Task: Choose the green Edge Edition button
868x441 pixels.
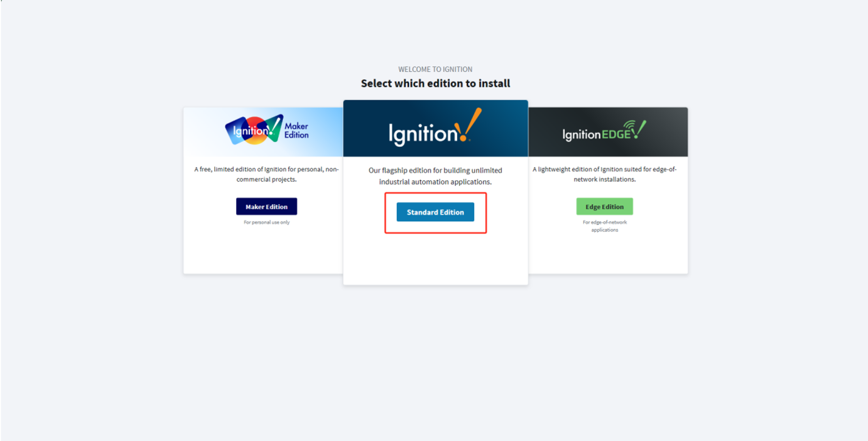Action: click(x=604, y=206)
